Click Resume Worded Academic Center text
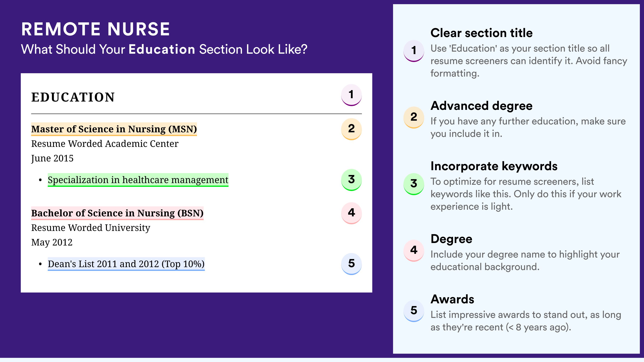The width and height of the screenshot is (644, 362). (105, 144)
